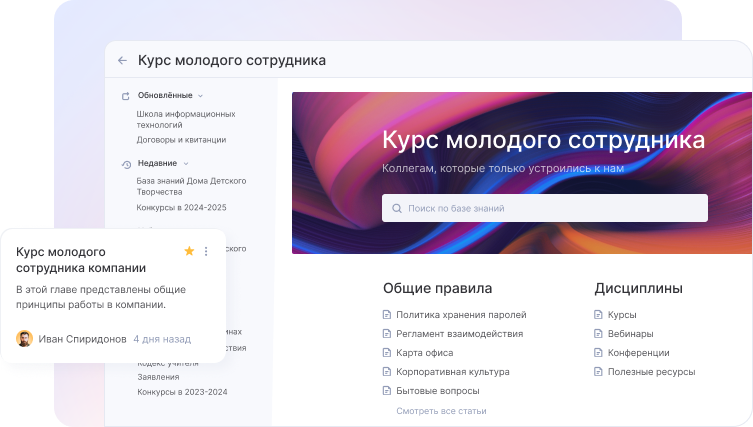Toggle the yellow star favorite on card
The width and height of the screenshot is (753, 427).
click(189, 251)
